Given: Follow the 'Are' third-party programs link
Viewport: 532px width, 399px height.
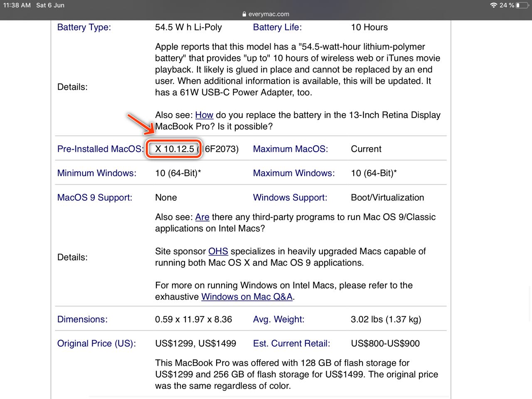Looking at the screenshot, I should 202,217.
